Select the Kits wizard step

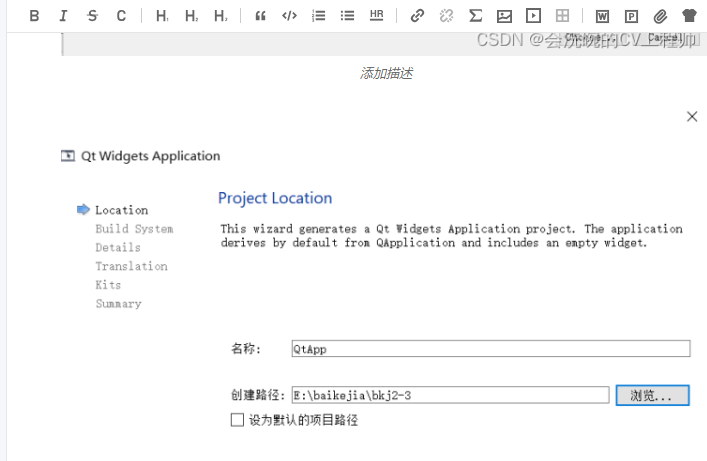(108, 285)
